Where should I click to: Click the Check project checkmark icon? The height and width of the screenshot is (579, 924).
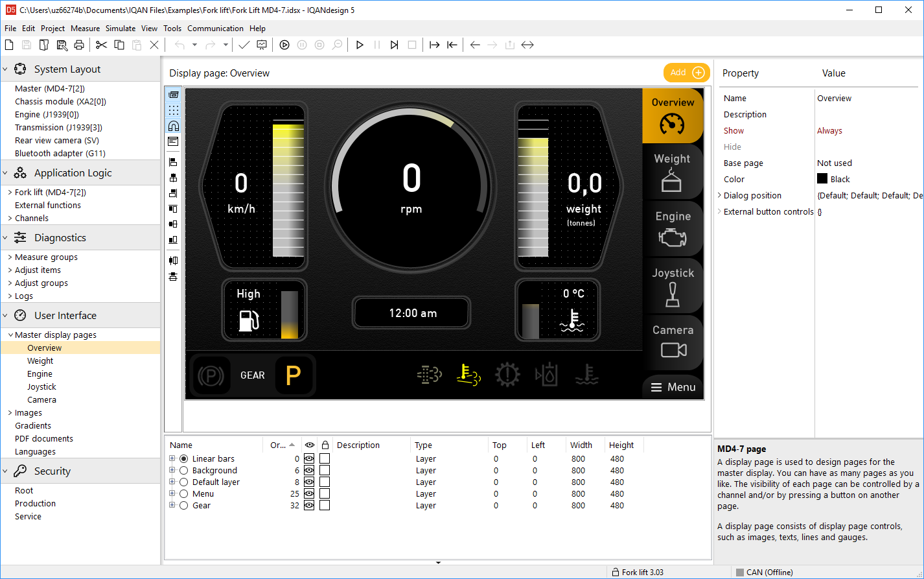pyautogui.click(x=244, y=45)
